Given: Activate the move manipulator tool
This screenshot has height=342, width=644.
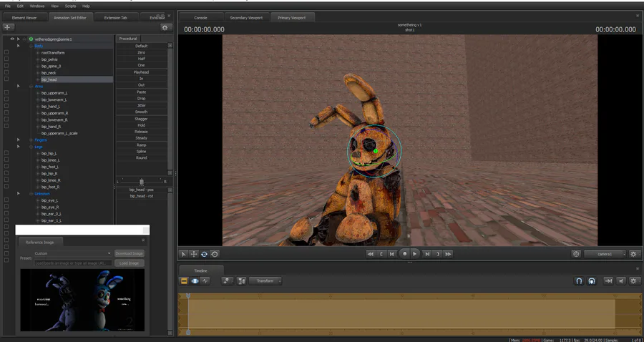Looking at the screenshot, I should pos(194,254).
